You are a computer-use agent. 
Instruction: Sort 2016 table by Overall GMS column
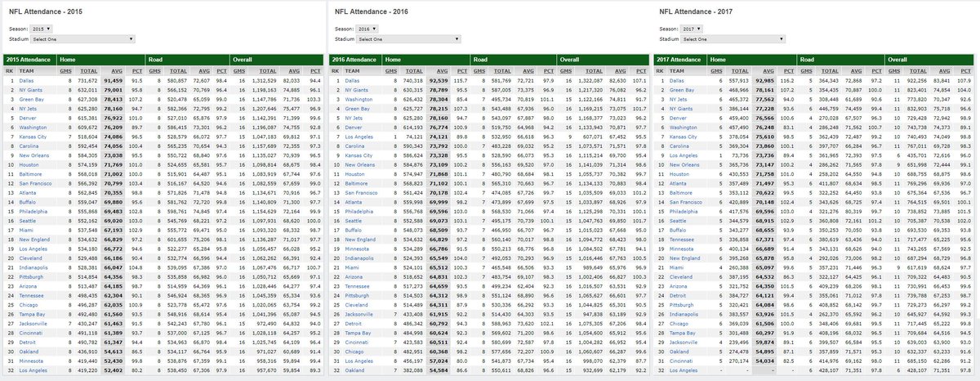point(567,71)
